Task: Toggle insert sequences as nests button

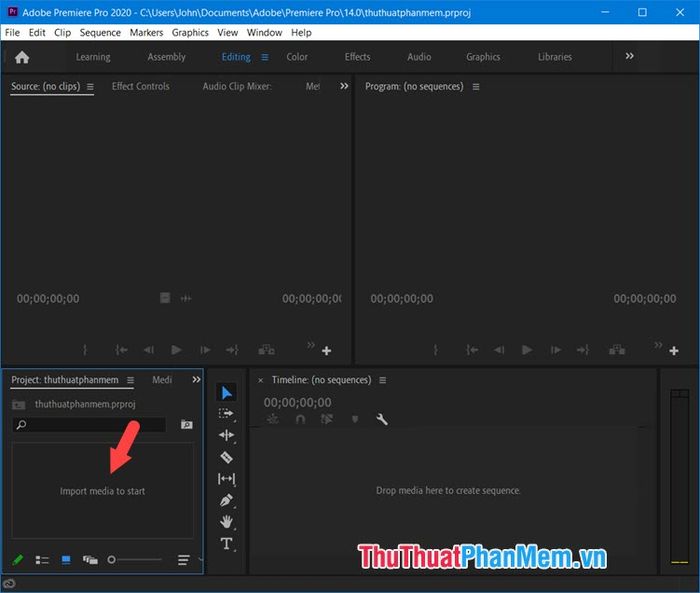Action: pos(272,419)
